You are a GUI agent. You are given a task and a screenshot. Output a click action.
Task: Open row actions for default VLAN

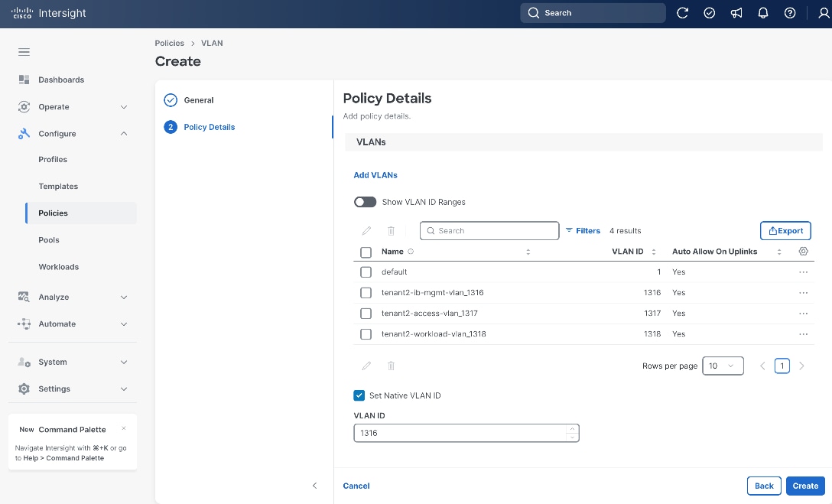(804, 272)
